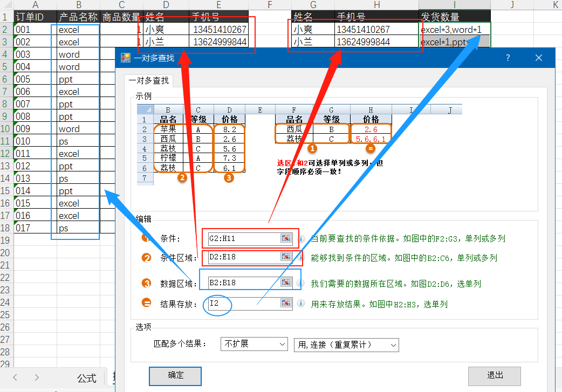Viewport: 562px width, 392px height.
Task: Click ppt cell in row 6
Action: (x=79, y=79)
